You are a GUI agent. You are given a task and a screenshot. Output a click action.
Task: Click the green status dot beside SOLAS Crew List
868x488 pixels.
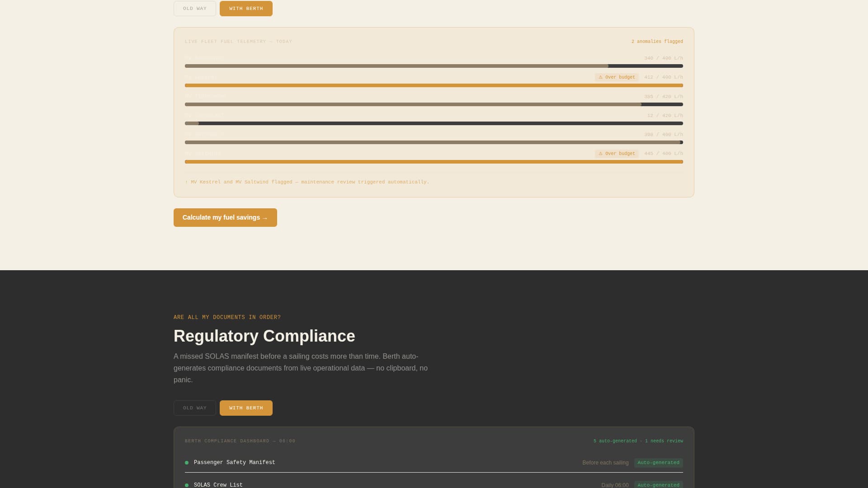tap(187, 485)
